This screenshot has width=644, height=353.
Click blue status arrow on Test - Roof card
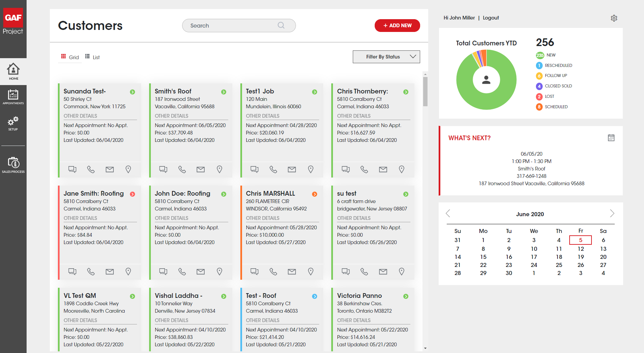[315, 296]
